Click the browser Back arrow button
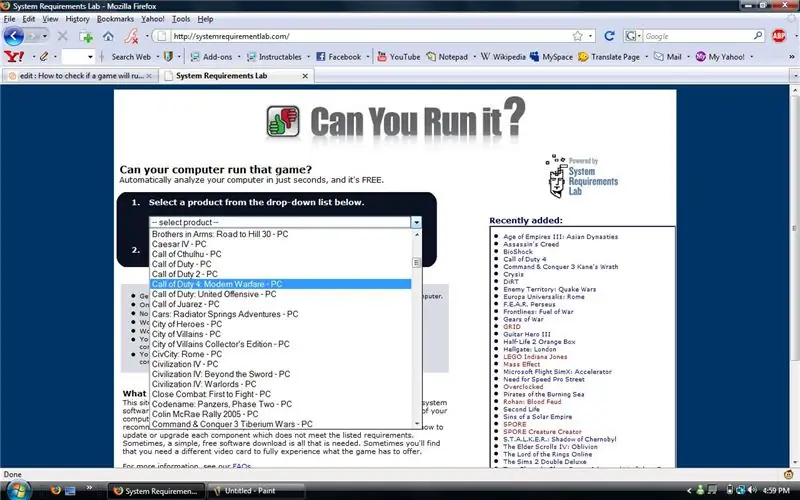Viewport: 800px width, 500px height. 13,36
